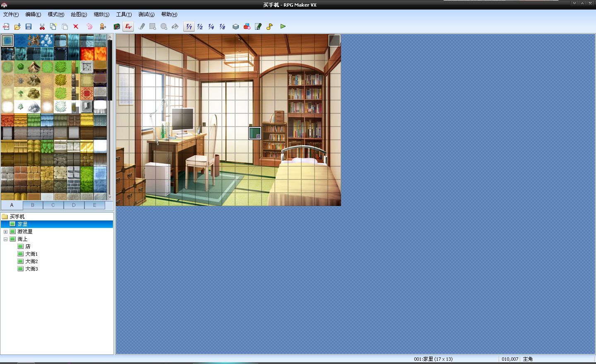Pick the selected water tile in the palette
The height and width of the screenshot is (364, 596).
point(7,41)
